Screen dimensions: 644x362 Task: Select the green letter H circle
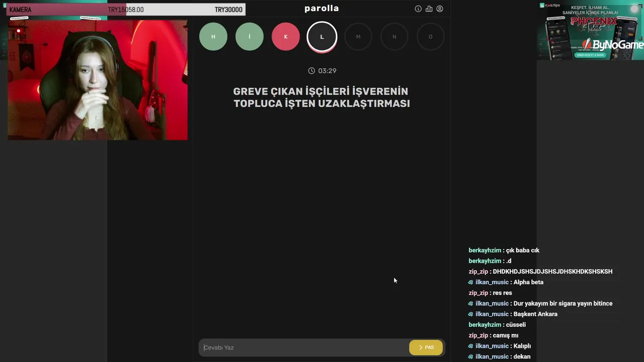[213, 37]
